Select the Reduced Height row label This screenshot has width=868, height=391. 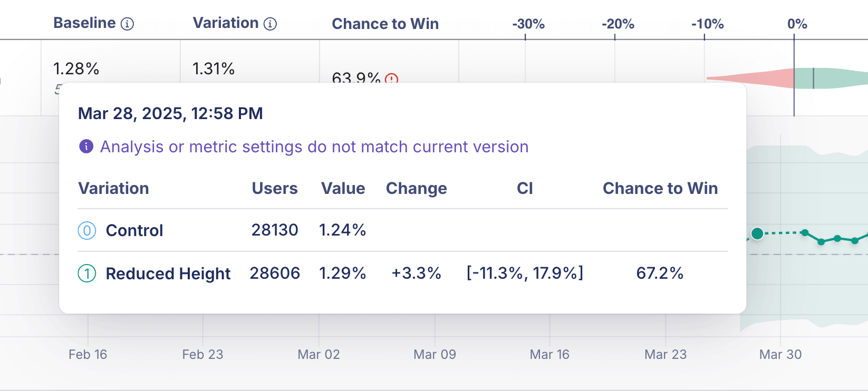[x=168, y=273]
